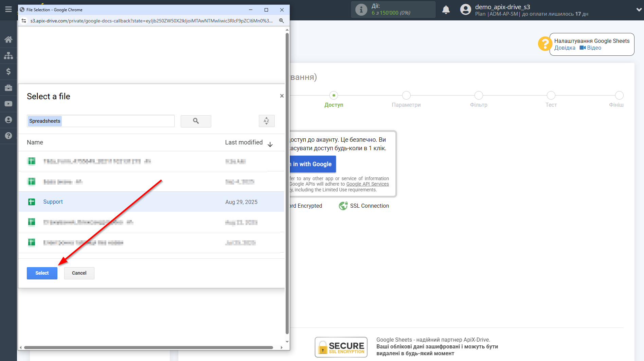
Task: Open the billing dollar sign icon
Action: [8, 71]
